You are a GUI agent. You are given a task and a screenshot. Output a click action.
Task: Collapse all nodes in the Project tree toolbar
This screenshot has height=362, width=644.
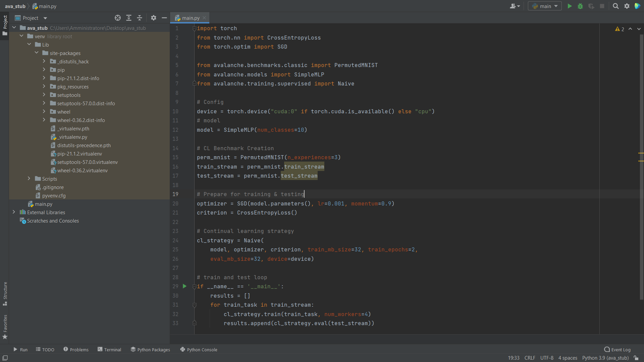click(140, 18)
